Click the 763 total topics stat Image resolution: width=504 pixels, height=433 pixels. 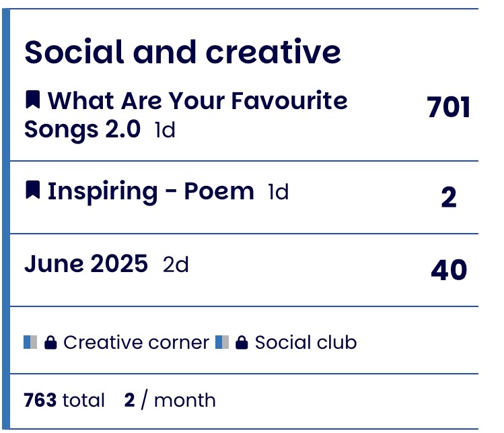coord(65,400)
